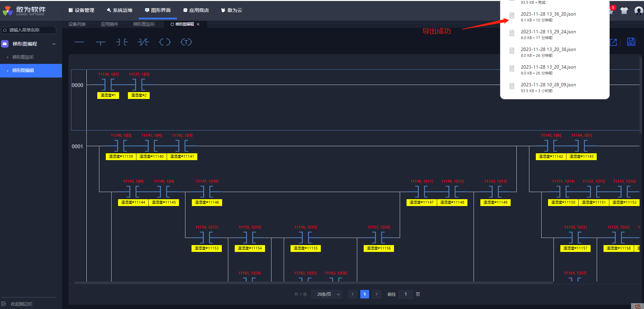The height and width of the screenshot is (309, 644).
Task: Click the export ladder diagram icon
Action: coord(613,42)
